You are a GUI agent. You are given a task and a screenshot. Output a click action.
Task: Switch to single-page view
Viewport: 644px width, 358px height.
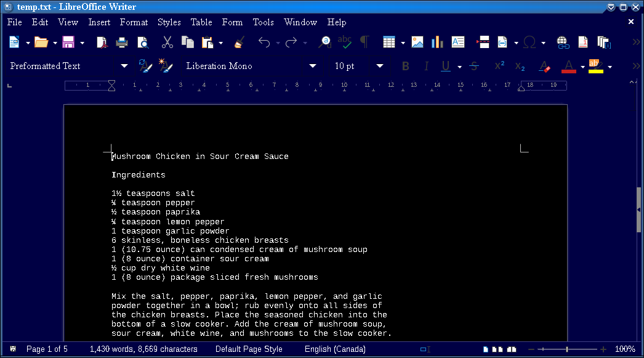pyautogui.click(x=486, y=349)
